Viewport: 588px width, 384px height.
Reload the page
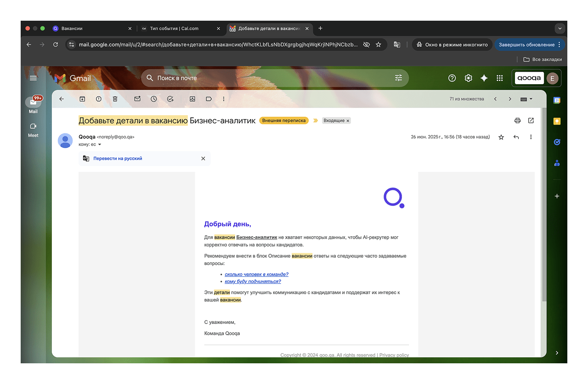point(56,45)
